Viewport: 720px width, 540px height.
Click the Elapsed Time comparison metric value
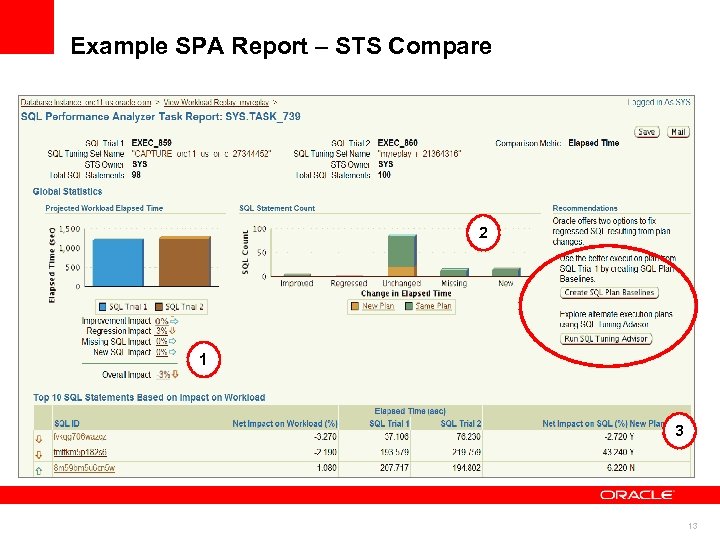click(x=594, y=143)
